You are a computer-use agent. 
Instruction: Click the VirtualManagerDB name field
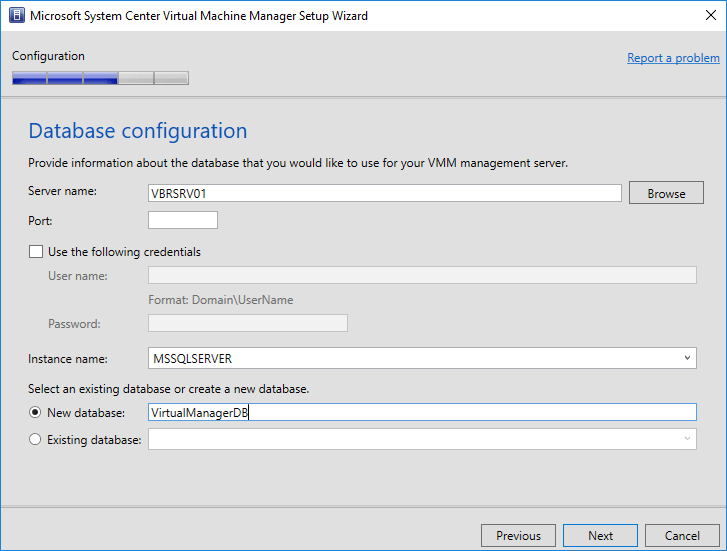pyautogui.click(x=421, y=412)
